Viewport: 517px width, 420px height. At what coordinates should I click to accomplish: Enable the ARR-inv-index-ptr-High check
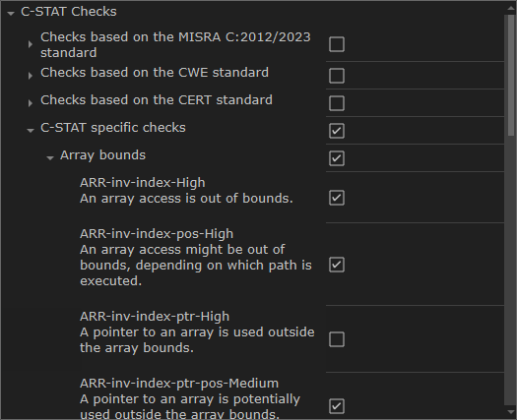(x=337, y=339)
